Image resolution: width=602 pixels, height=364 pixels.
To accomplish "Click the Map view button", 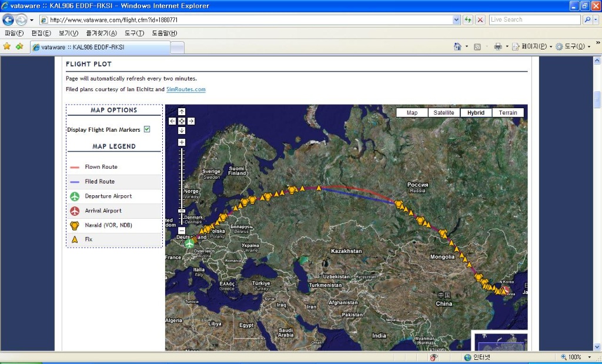I will (412, 113).
